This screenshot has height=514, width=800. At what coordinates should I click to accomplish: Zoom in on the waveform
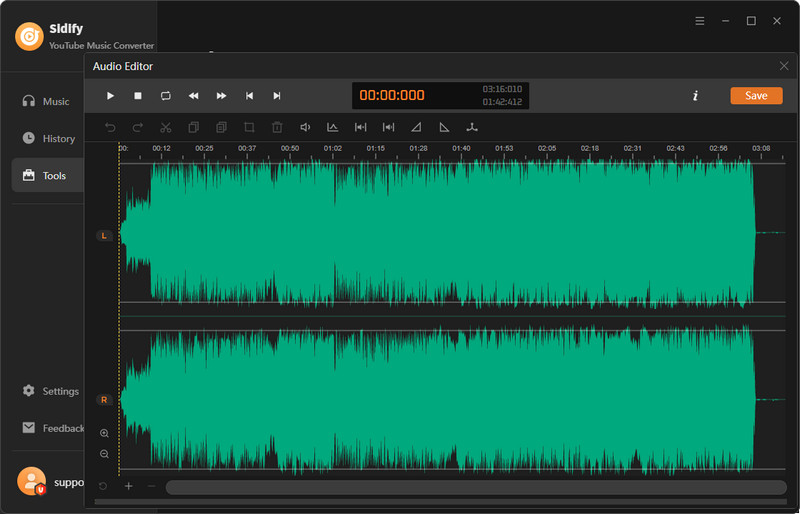point(105,433)
